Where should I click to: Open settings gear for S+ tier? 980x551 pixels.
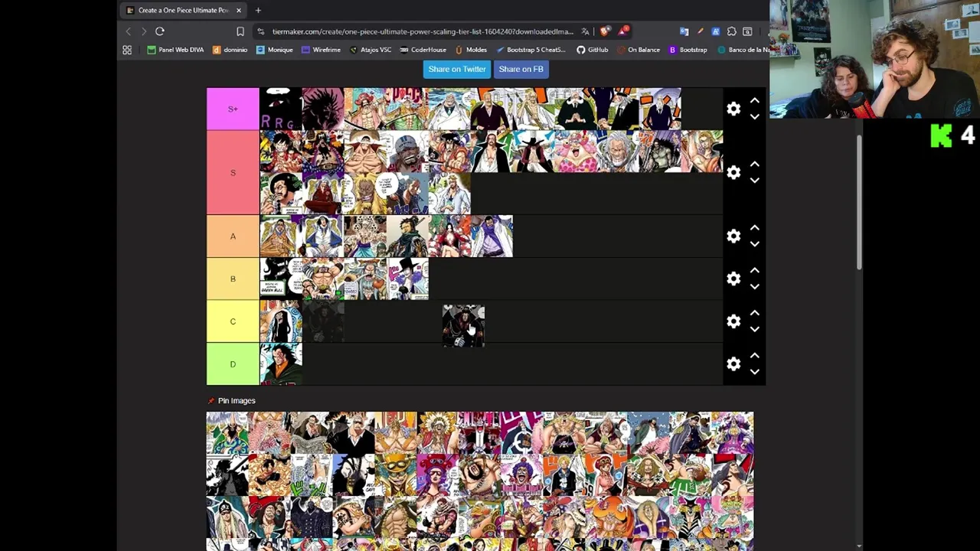pos(733,109)
